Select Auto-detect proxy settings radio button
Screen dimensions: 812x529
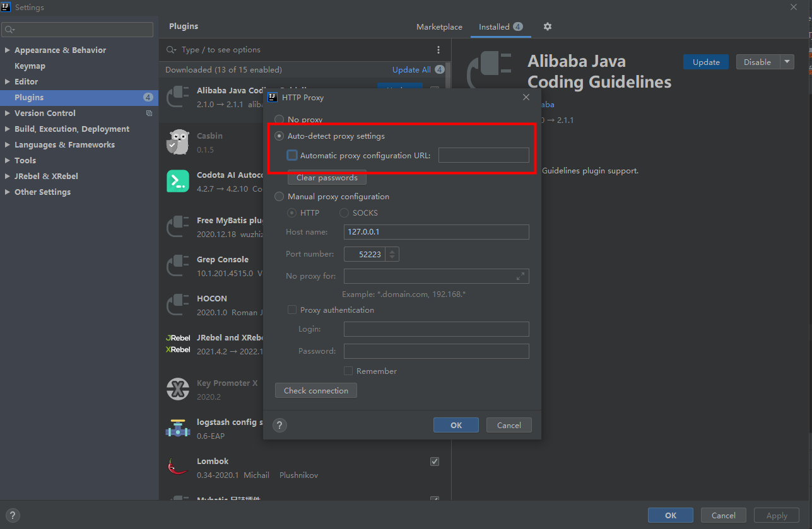pyautogui.click(x=279, y=136)
